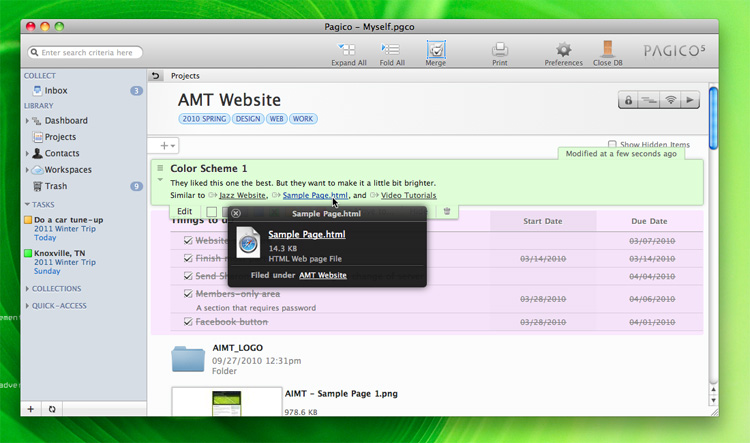Click the scrollbar up arrow
This screenshot has height=443, width=750.
(x=713, y=390)
